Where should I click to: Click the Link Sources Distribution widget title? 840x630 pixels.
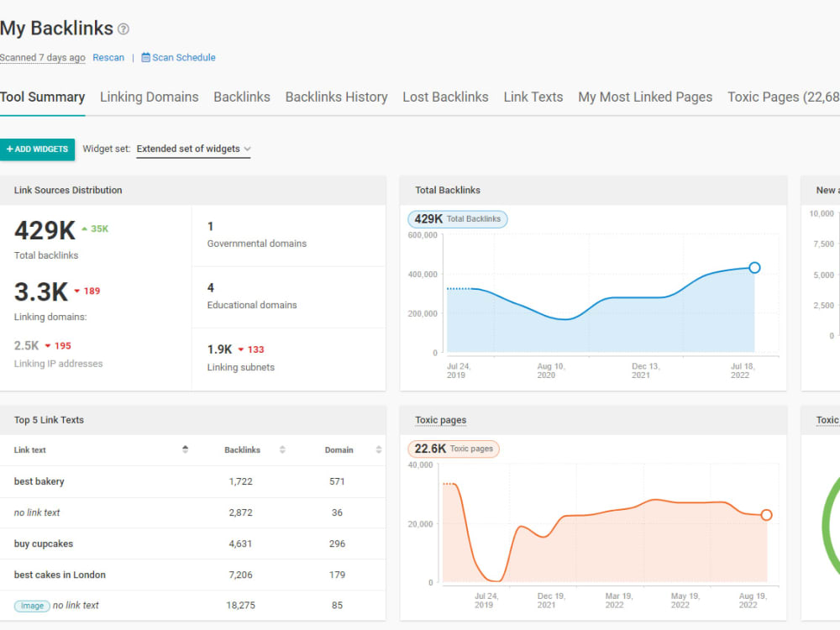(x=68, y=190)
